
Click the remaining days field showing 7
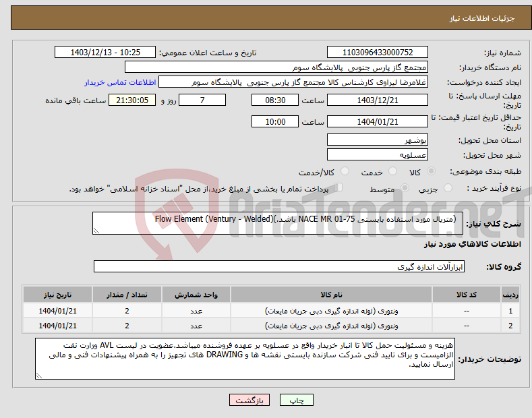tap(202, 100)
